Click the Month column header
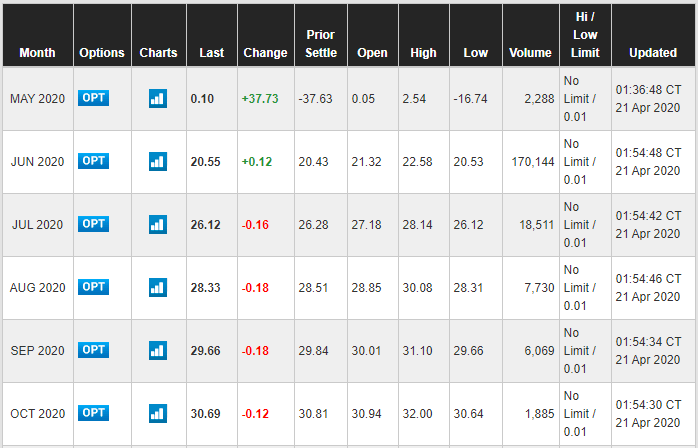698x448 pixels. [x=37, y=53]
